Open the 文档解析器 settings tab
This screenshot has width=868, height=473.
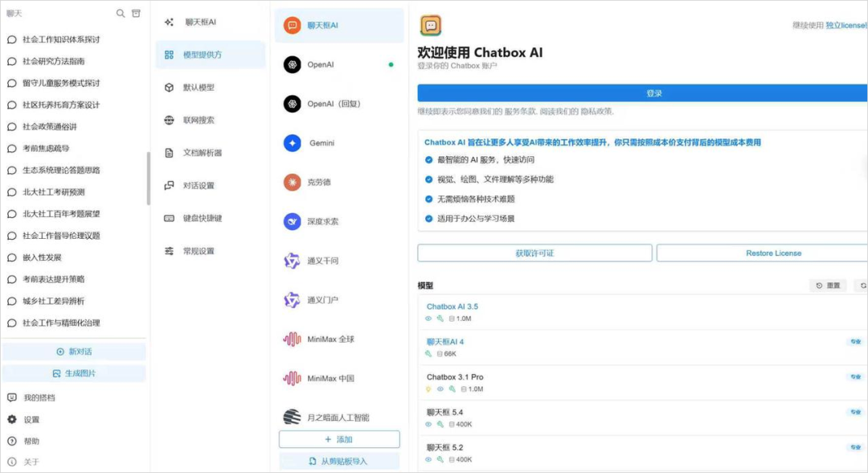211,153
